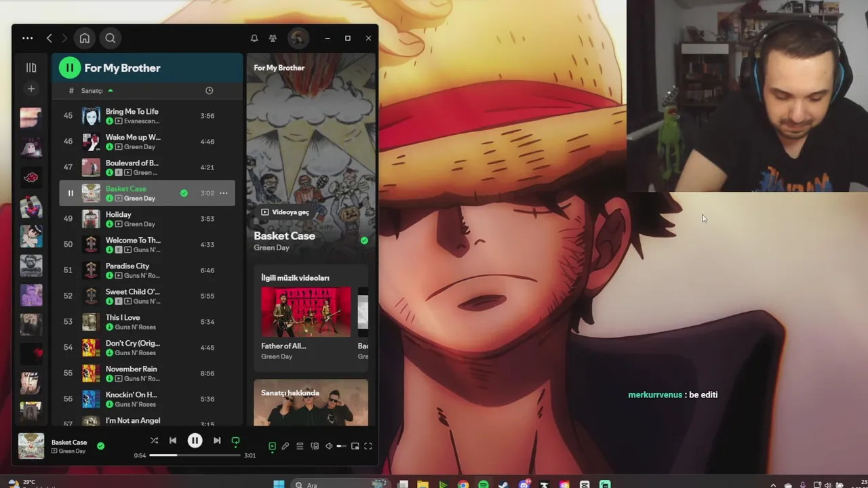Image resolution: width=868 pixels, height=488 pixels.
Task: Go back in Spotify navigation
Action: click(49, 39)
